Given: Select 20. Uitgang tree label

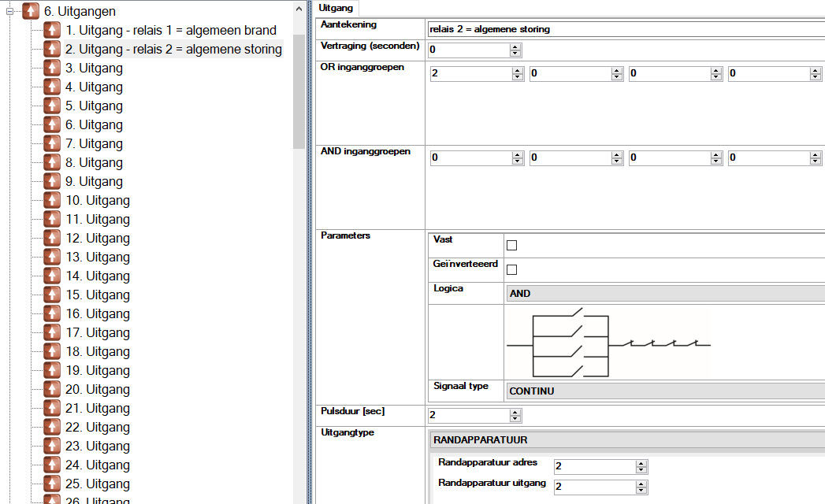Looking at the screenshot, I should tap(98, 389).
